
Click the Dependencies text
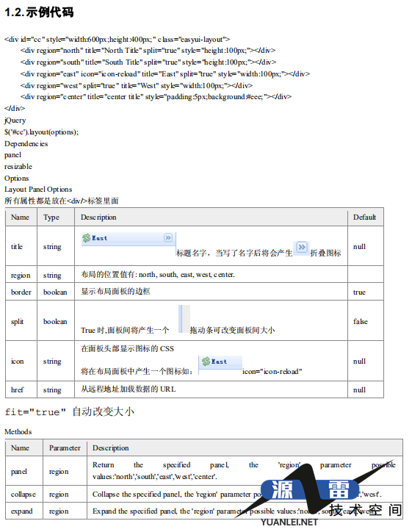click(26, 144)
